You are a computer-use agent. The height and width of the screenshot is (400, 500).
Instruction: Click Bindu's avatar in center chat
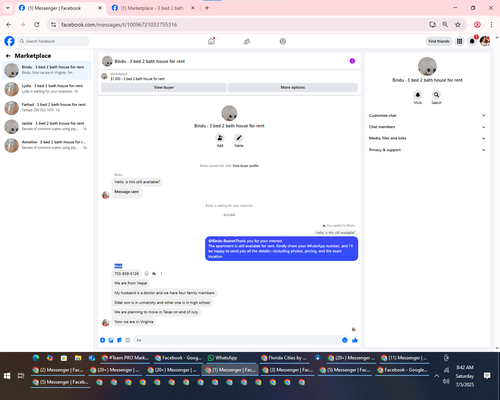(229, 113)
